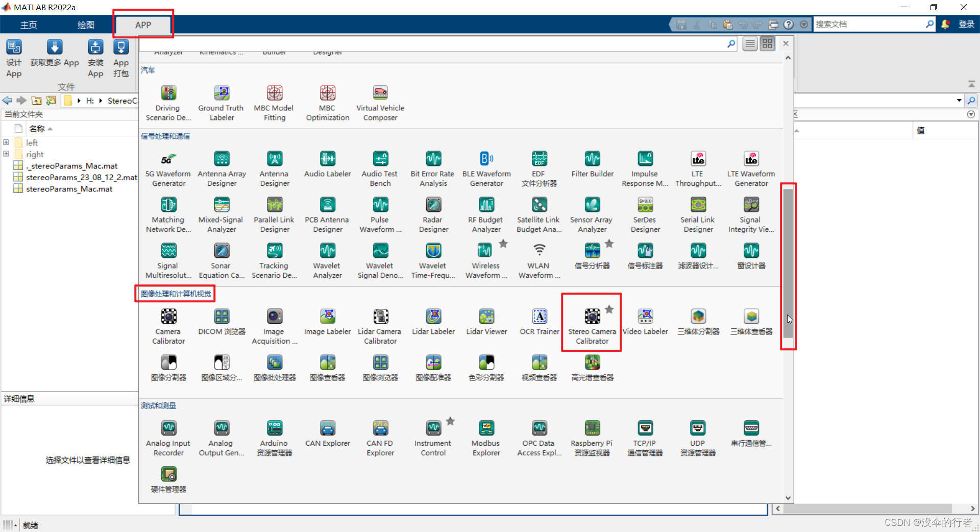This screenshot has width=980, height=532.
Task: Expand the left folder tree node
Action: click(x=6, y=142)
